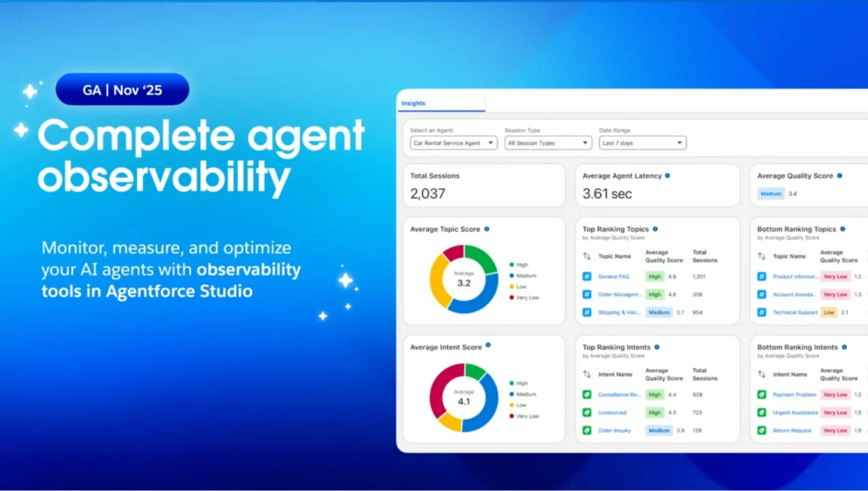Switch to the Insights tab

click(x=413, y=103)
